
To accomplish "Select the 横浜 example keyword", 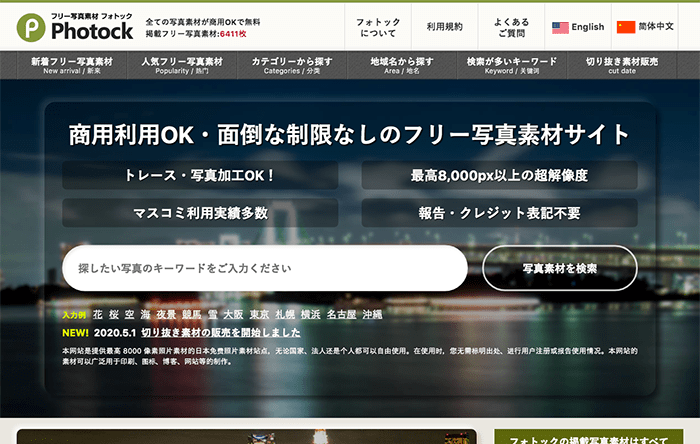I will (x=311, y=315).
